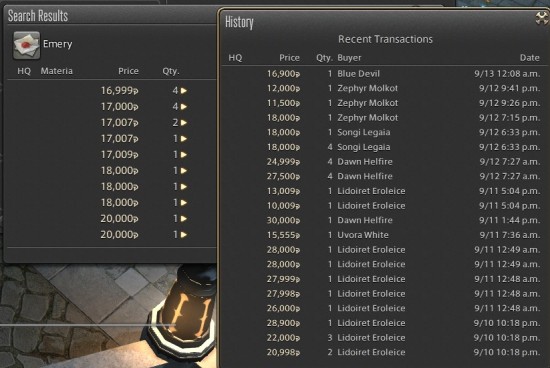
Task: Sort listings by Price column header
Action: point(128,71)
